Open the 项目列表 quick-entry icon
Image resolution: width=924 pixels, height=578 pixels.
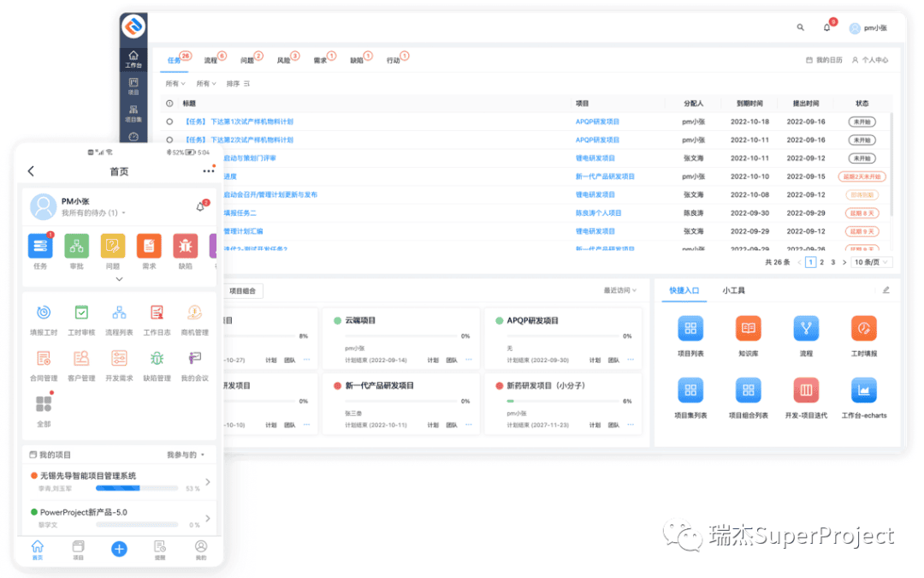(690, 329)
